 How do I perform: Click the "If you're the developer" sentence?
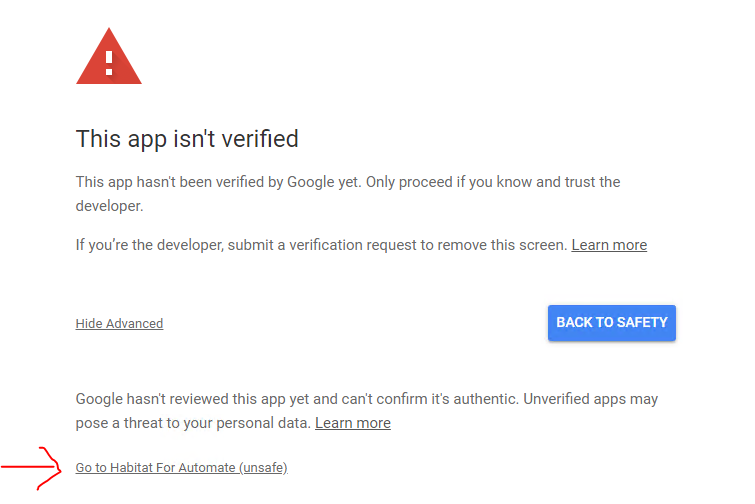(322, 246)
